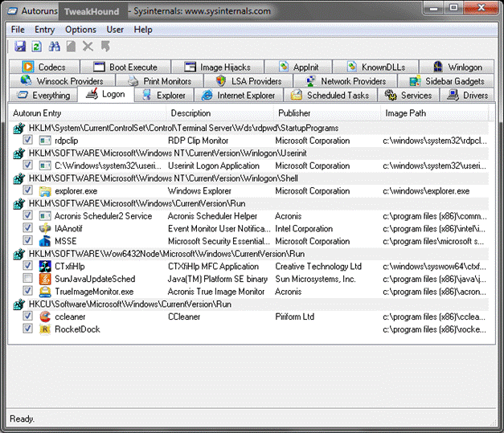Click the Properties page toolbar icon
This screenshot has width=504, height=433.
71,47
